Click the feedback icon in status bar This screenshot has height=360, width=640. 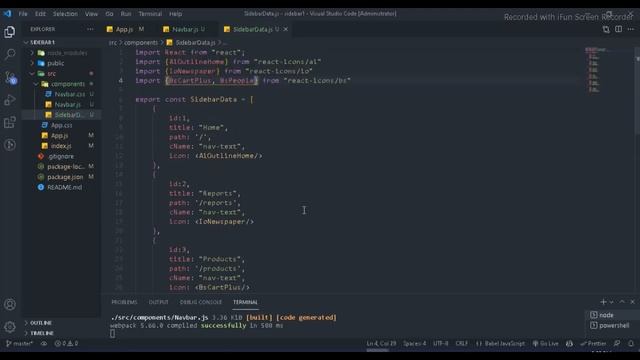tap(617, 344)
